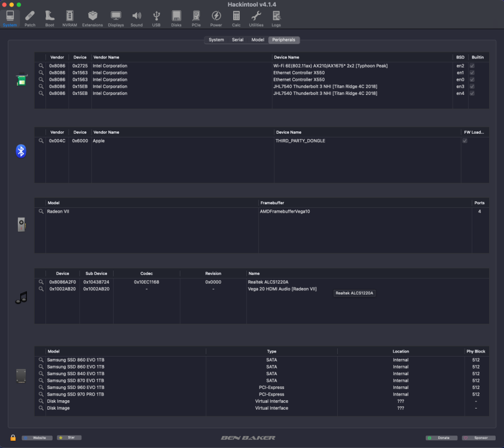The image size is (504, 448).
Task: Open the Patch toolbar section
Action: pos(30,19)
